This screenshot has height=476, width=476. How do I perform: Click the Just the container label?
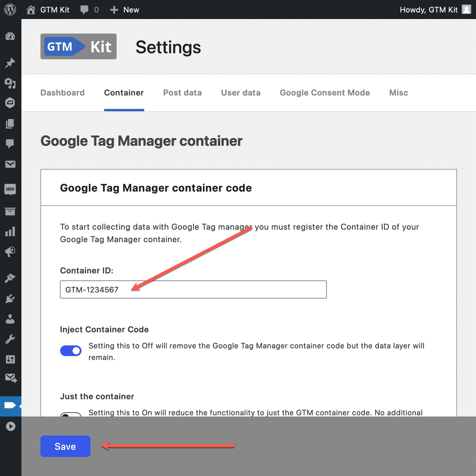pos(97,396)
